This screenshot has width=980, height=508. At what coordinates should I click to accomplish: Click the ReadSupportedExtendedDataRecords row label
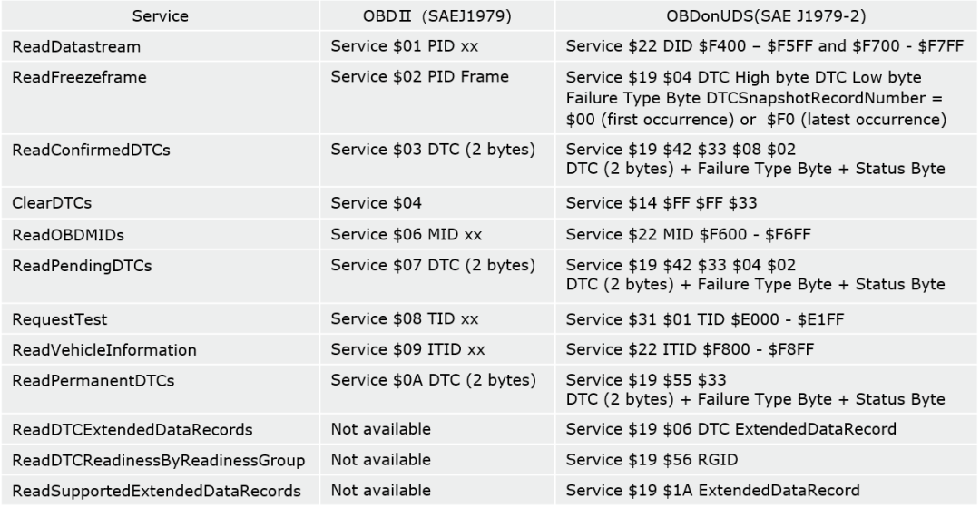tap(156, 491)
